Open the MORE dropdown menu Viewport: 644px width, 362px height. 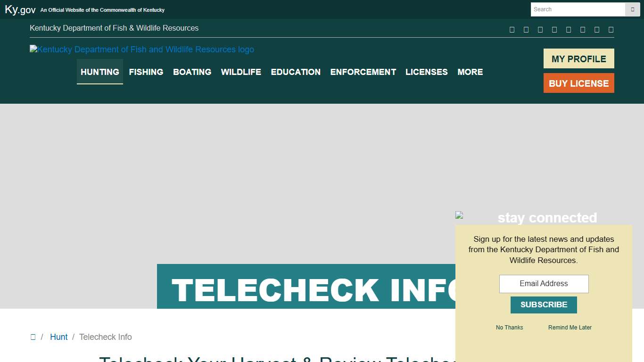[470, 72]
